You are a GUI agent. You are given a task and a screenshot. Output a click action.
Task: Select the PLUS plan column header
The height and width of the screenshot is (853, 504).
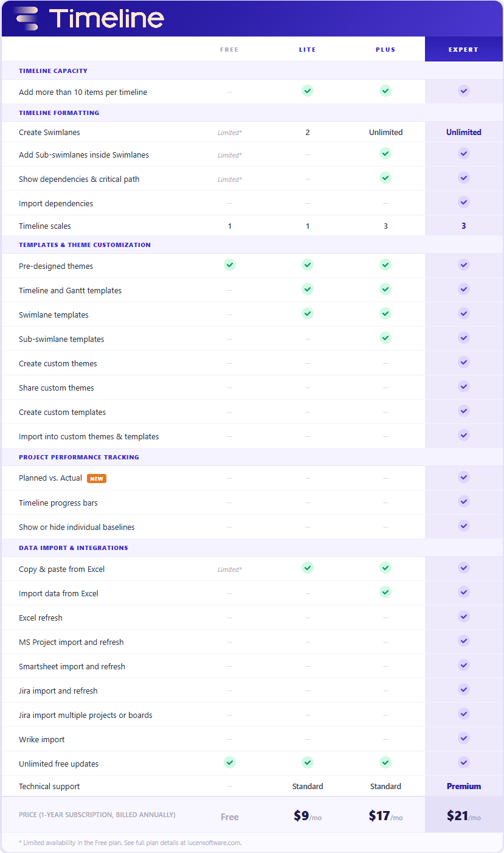click(x=385, y=50)
